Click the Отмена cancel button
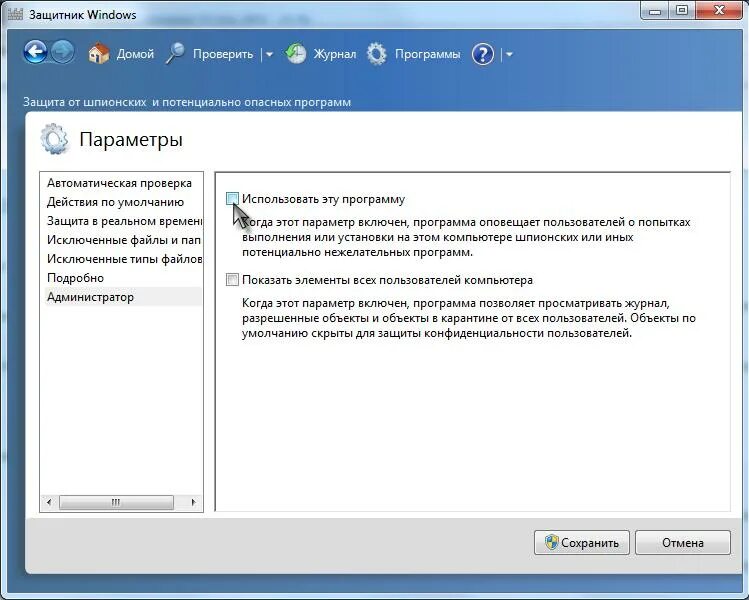 (x=683, y=543)
